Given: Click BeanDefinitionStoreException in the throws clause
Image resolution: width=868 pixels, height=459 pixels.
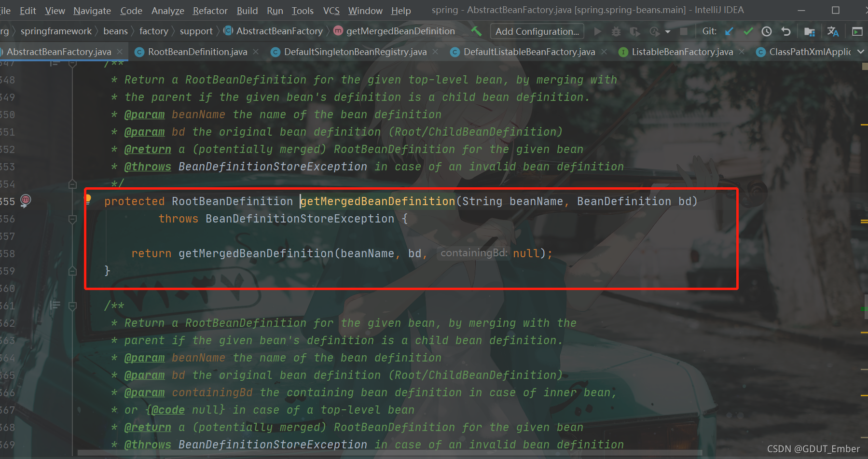Looking at the screenshot, I should [x=300, y=219].
